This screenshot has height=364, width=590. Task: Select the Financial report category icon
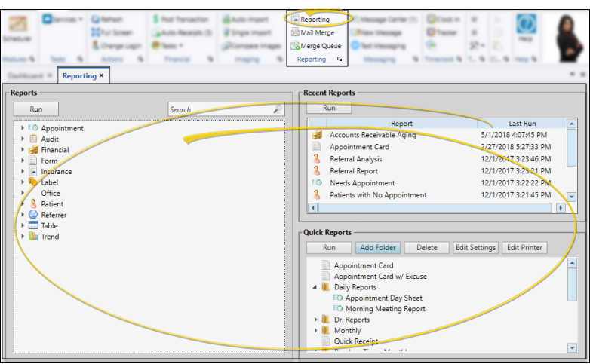[33, 150]
